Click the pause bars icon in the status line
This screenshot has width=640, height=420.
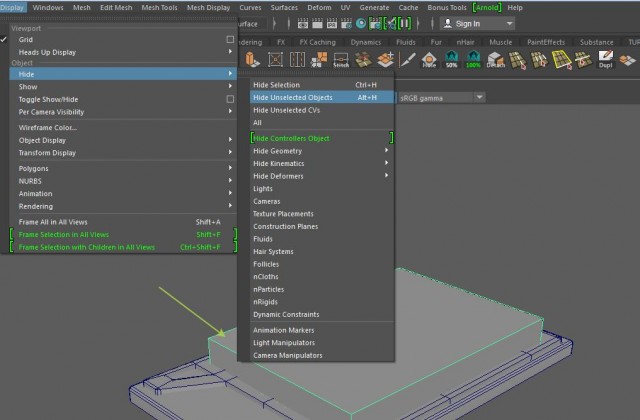[x=404, y=23]
